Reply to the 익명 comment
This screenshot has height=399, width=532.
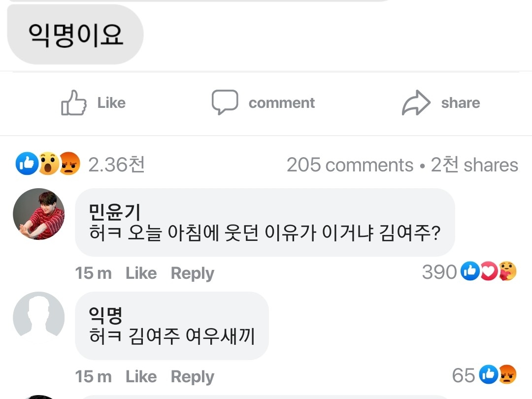[x=192, y=377]
